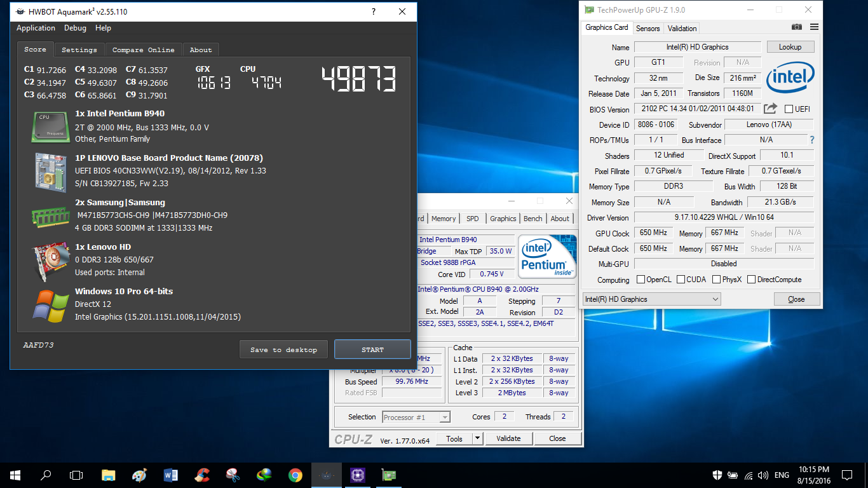The height and width of the screenshot is (488, 868).
Task: Toggle the CUDA checkbox
Action: pos(681,280)
